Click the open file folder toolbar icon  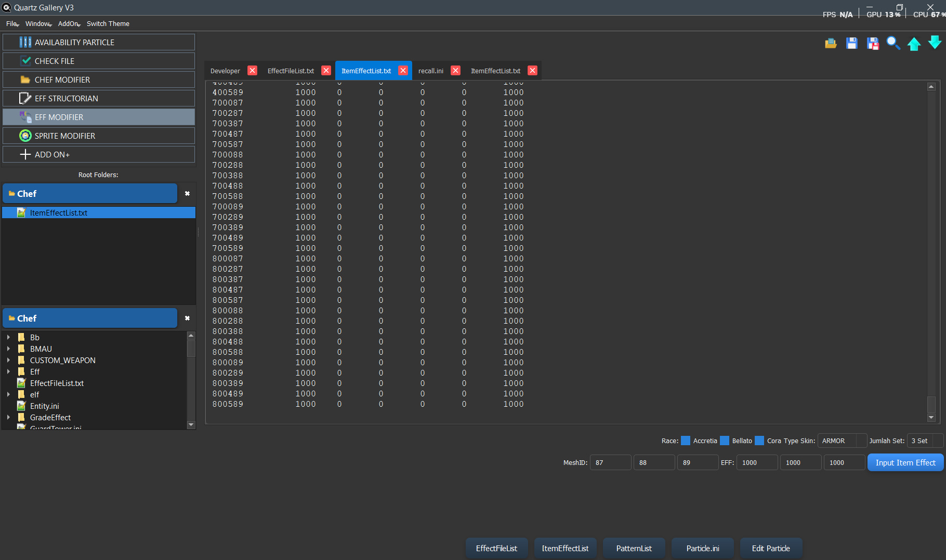point(831,44)
